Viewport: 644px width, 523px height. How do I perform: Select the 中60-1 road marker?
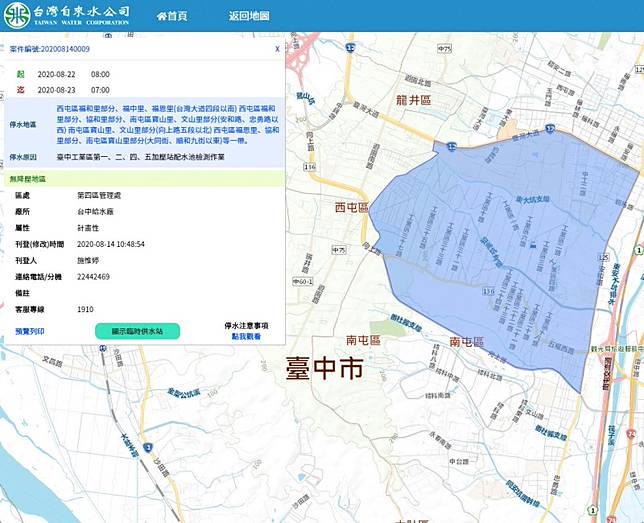click(301, 283)
